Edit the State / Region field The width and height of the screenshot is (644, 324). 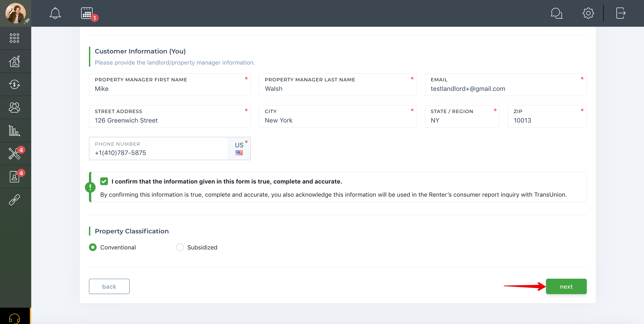[462, 116]
